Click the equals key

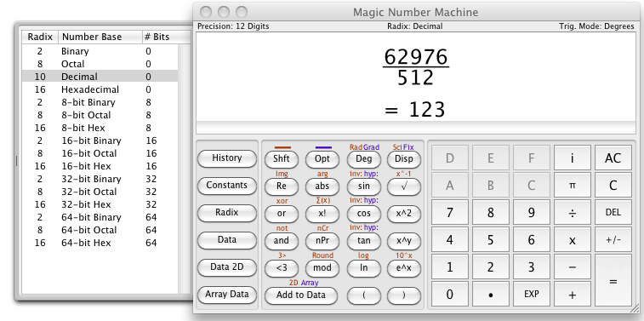(x=613, y=282)
